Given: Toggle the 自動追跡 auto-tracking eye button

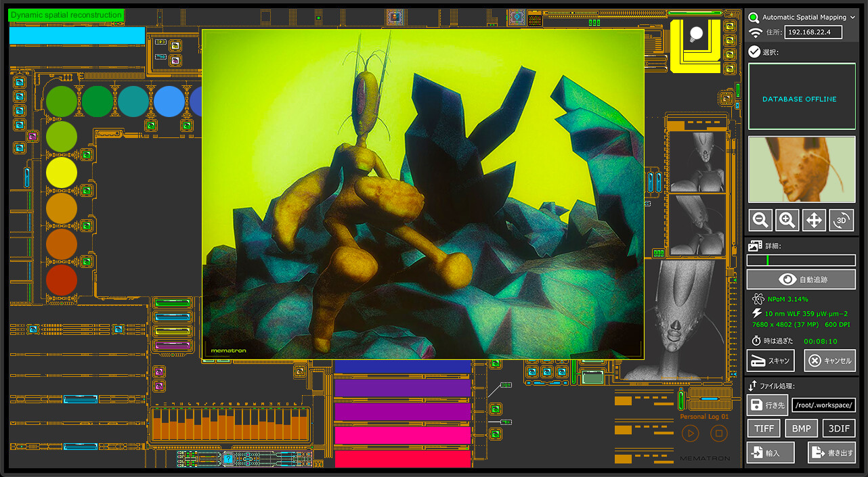Looking at the screenshot, I should click(x=801, y=279).
